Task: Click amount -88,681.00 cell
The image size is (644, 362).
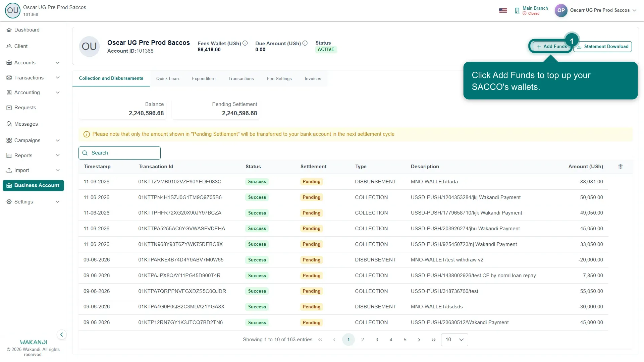Action: (591, 182)
